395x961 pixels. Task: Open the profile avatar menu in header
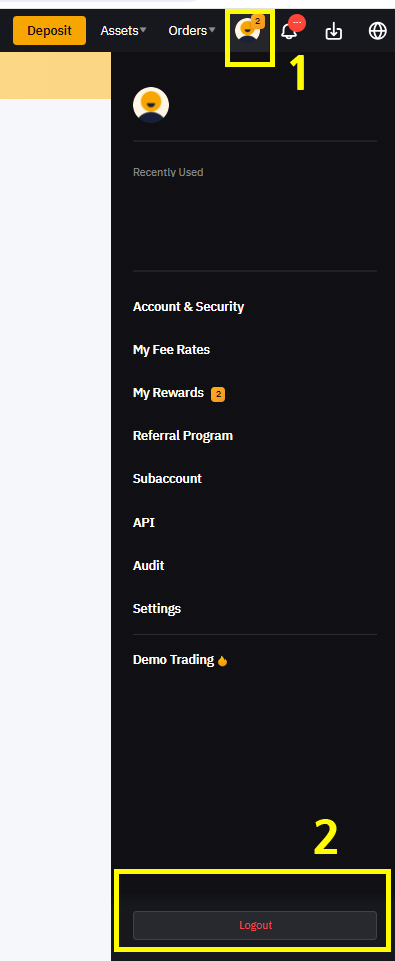248,31
